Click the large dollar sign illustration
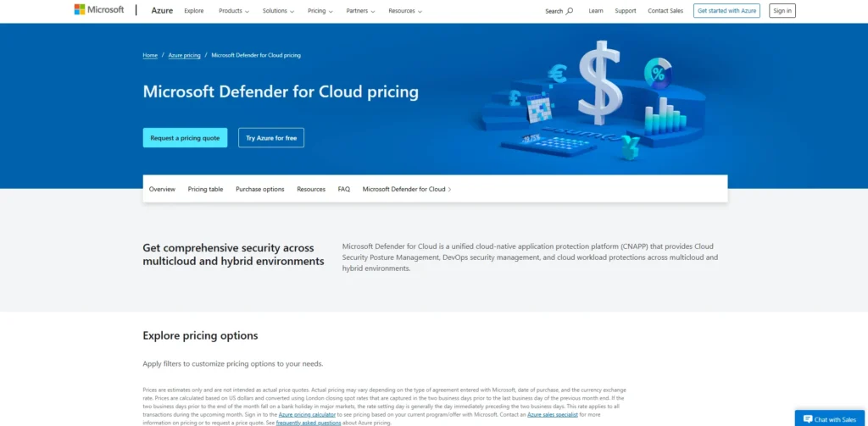Screen dimensions: 868x426 click(599, 82)
